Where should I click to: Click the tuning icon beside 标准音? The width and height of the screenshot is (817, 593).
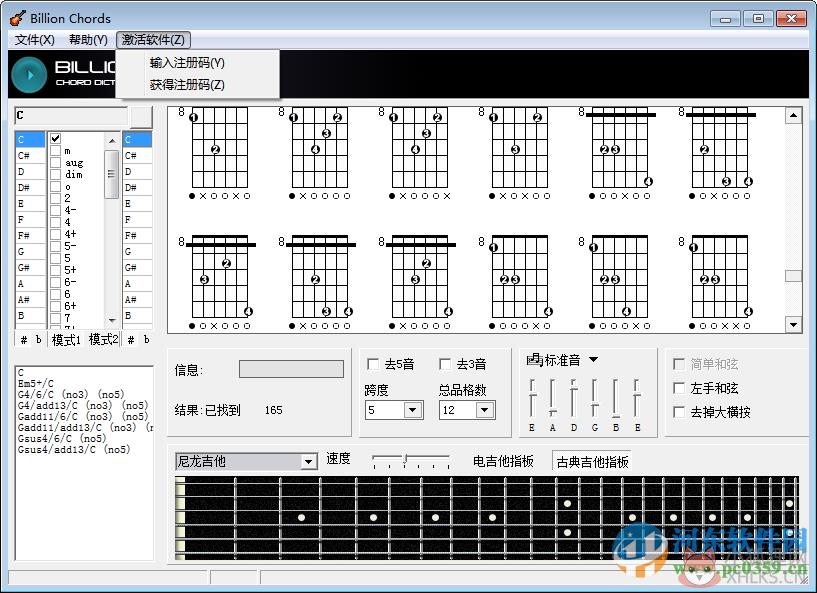click(x=535, y=360)
